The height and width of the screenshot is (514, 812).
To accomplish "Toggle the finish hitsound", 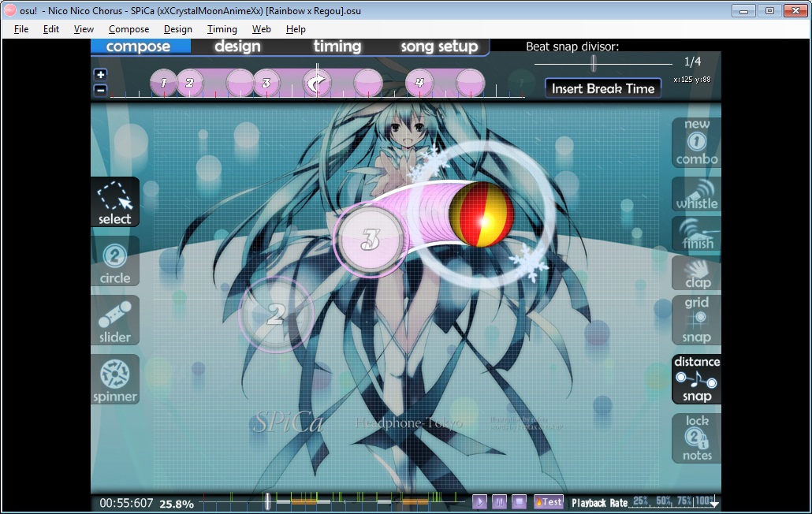I will (x=697, y=234).
